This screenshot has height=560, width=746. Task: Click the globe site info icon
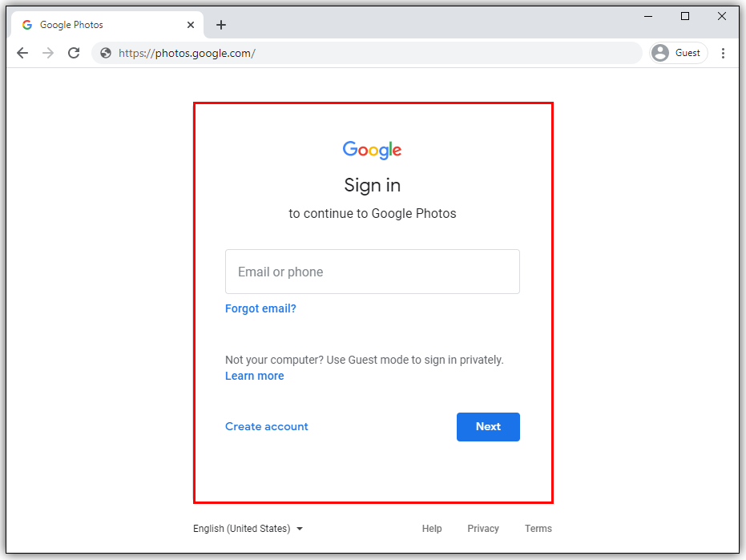click(x=106, y=53)
